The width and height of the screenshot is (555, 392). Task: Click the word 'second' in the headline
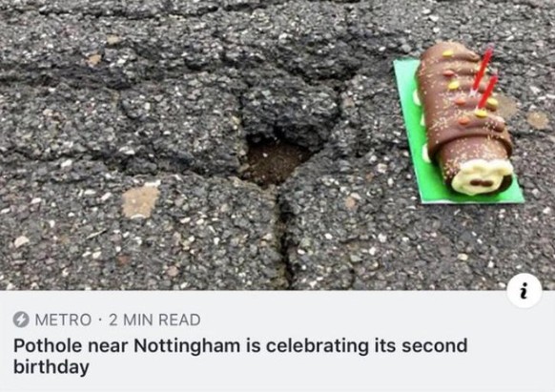434,346
